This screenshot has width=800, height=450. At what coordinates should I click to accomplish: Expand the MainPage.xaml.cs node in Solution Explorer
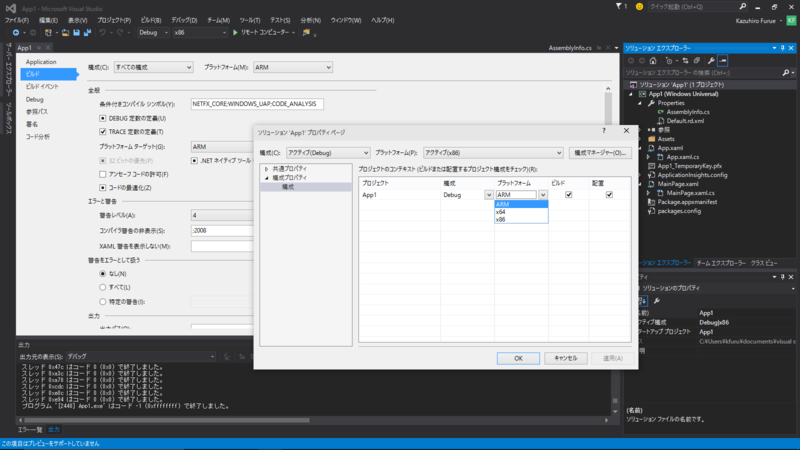(648, 193)
